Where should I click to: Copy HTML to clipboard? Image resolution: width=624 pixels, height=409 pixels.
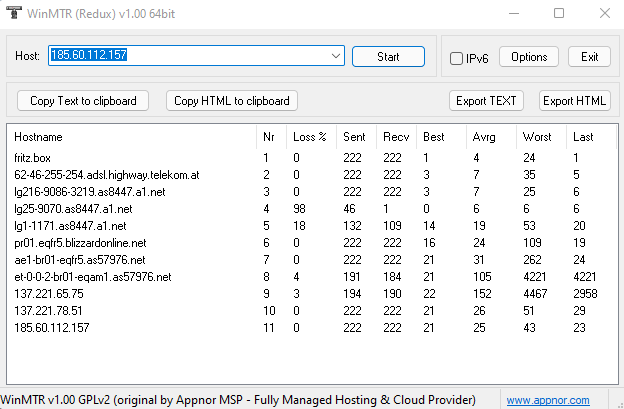232,101
